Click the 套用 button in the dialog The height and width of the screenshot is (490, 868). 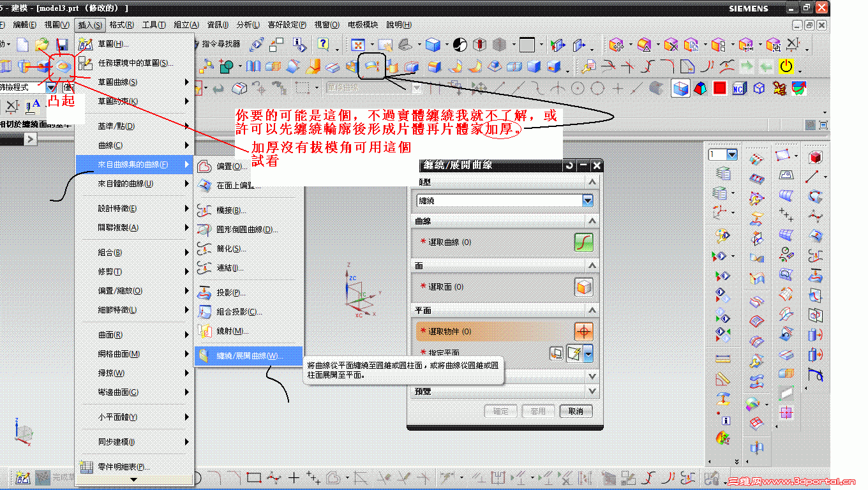[538, 412]
